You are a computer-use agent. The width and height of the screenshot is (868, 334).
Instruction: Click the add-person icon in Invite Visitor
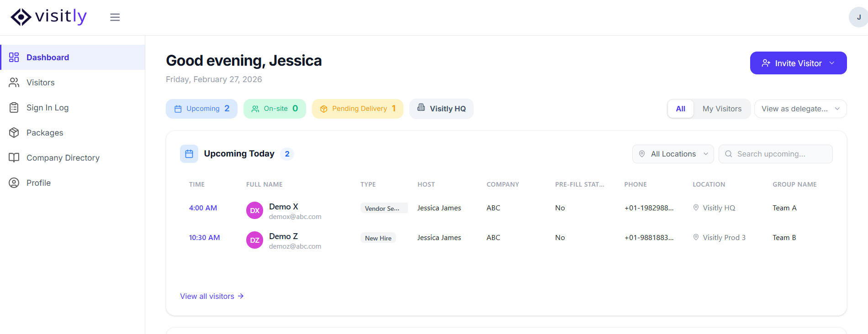[766, 63]
